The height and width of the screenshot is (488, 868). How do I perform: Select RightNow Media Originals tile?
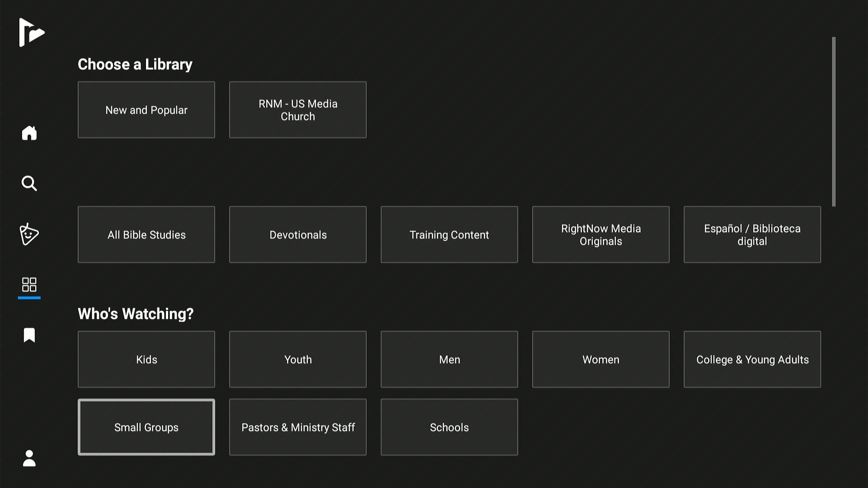[600, 235]
